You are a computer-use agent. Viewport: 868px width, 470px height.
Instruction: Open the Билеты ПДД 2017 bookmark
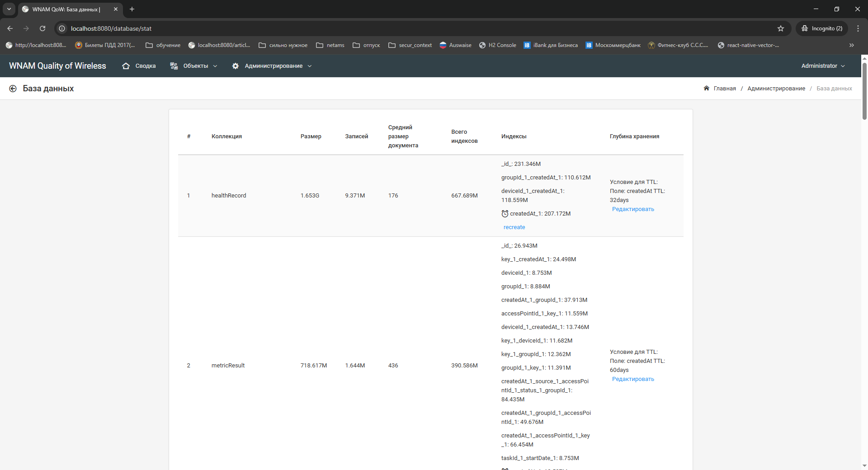[105, 45]
